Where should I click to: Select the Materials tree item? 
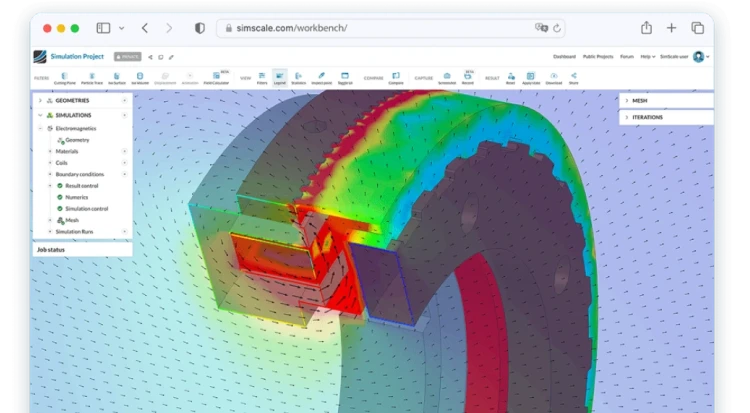pos(66,151)
